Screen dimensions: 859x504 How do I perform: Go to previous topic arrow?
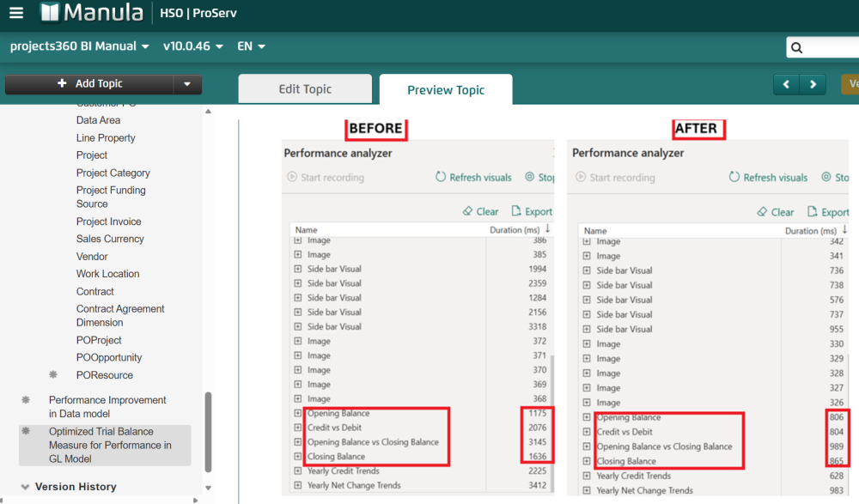[786, 84]
